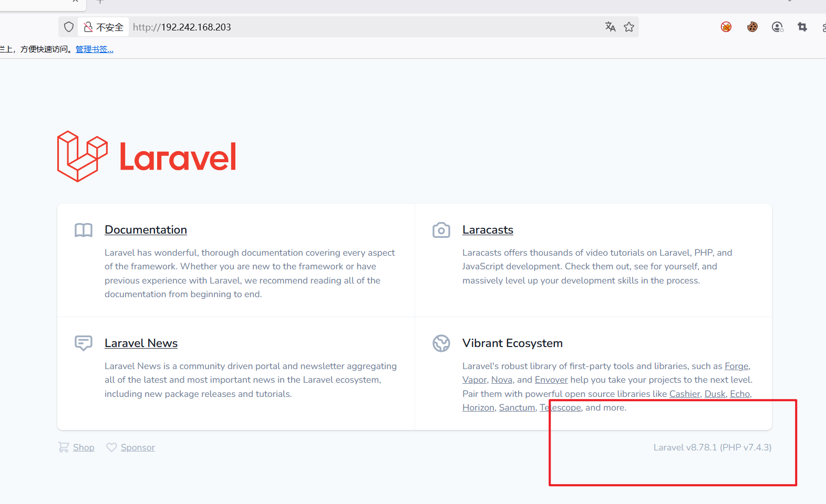This screenshot has width=826, height=504.
Task: Open the Laravel News link
Action: 141,343
